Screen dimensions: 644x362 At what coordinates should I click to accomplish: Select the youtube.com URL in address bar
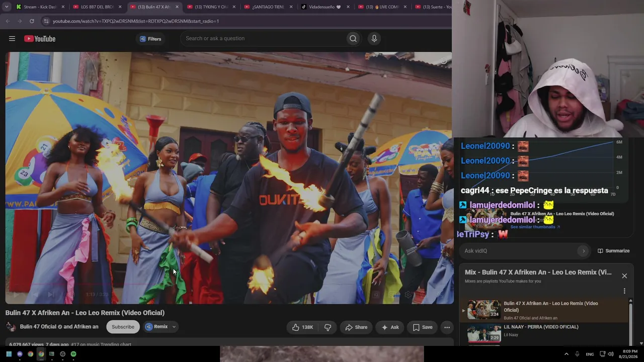(x=136, y=21)
